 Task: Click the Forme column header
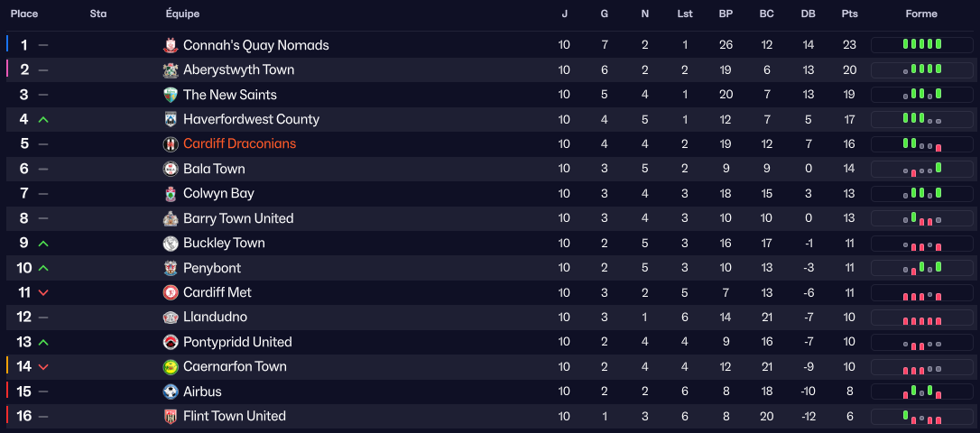[x=921, y=14]
